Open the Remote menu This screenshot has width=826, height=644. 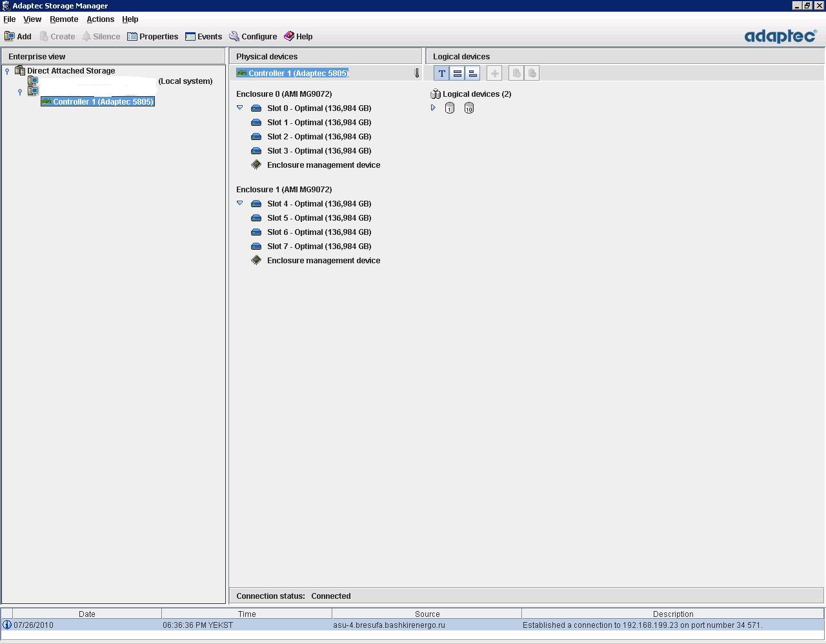(64, 19)
